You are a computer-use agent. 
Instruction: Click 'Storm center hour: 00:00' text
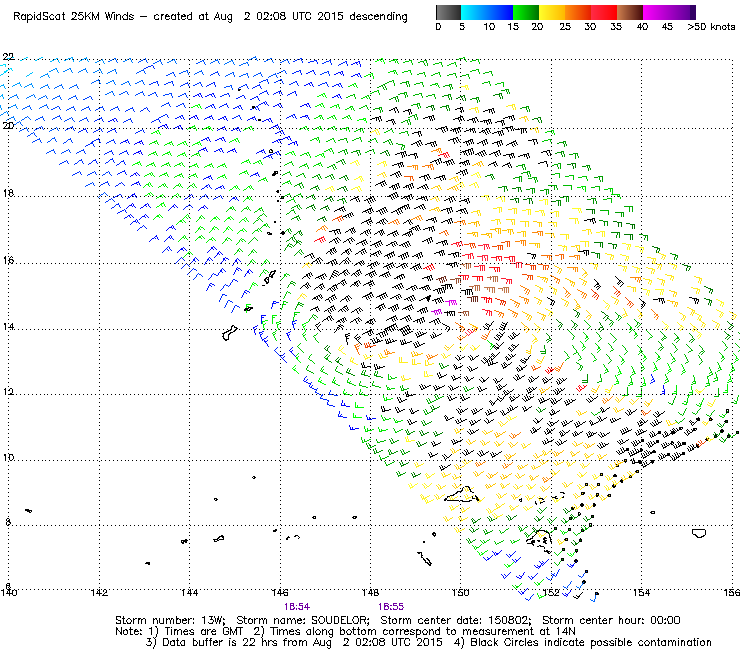[x=611, y=620]
